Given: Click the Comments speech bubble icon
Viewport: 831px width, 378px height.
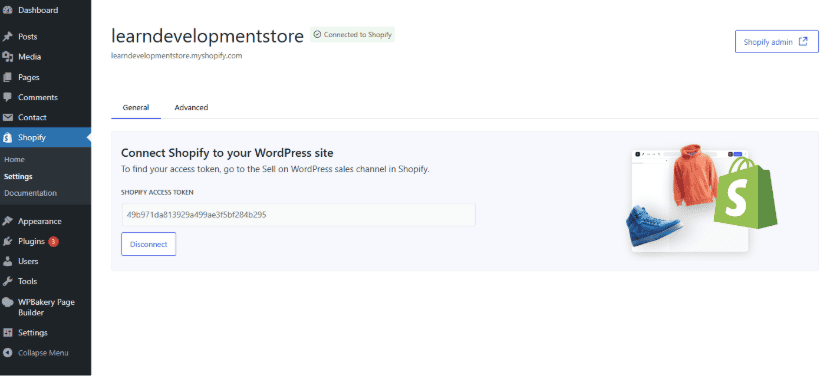Looking at the screenshot, I should click(7, 97).
